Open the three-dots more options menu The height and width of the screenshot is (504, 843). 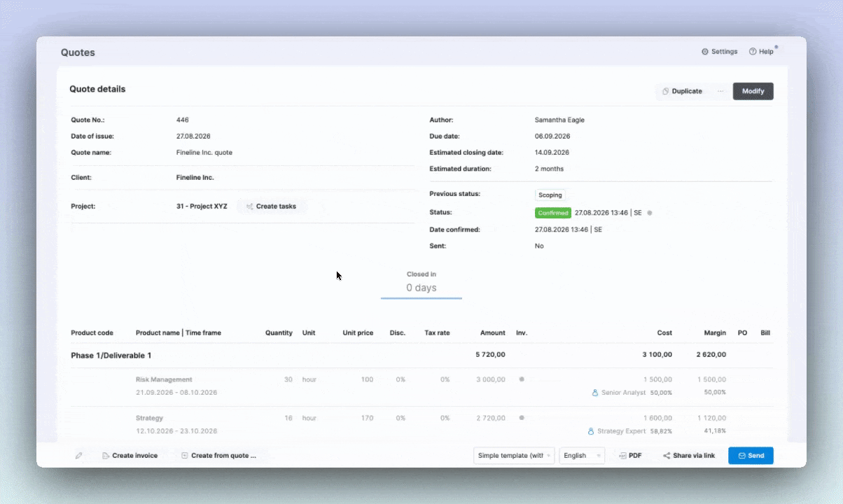(x=720, y=91)
